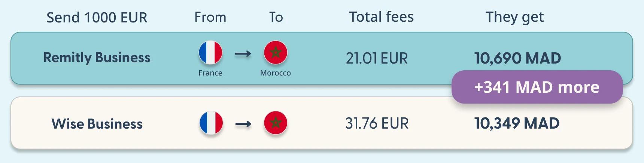Viewport: 644px width, 163px height.
Task: Click the Total fees column header
Action: click(x=381, y=17)
